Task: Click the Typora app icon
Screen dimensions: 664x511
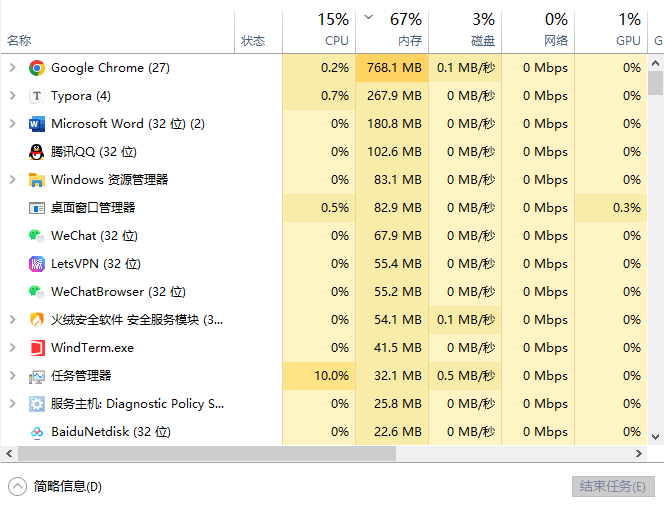Action: click(37, 96)
